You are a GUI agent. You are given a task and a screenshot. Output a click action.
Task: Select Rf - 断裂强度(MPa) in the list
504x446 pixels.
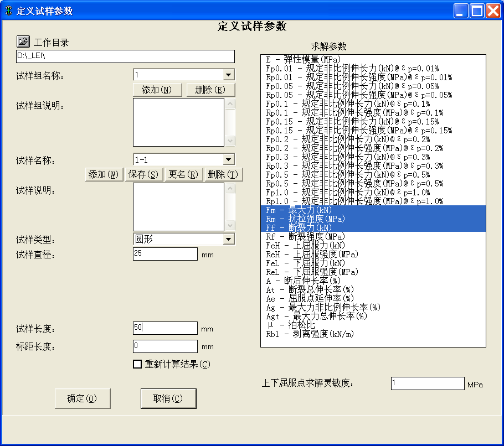[x=373, y=237]
